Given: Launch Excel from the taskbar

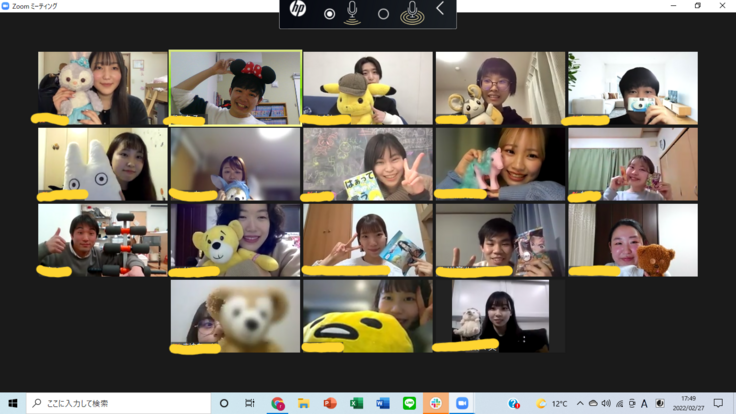Looking at the screenshot, I should tap(356, 403).
